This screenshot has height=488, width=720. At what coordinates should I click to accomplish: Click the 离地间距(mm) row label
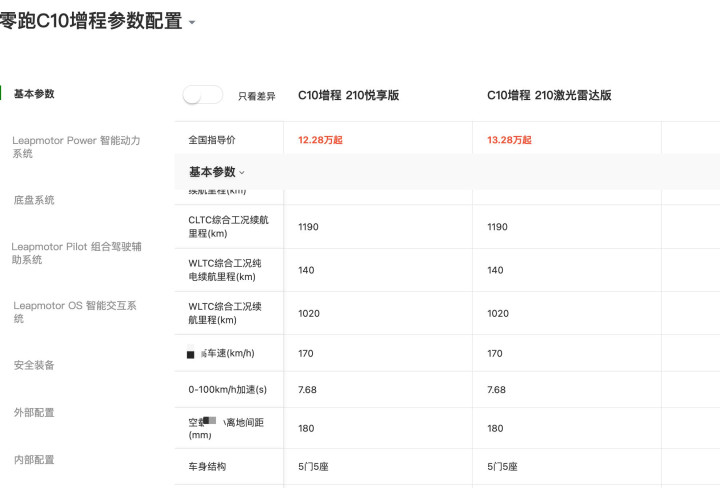click(226, 428)
